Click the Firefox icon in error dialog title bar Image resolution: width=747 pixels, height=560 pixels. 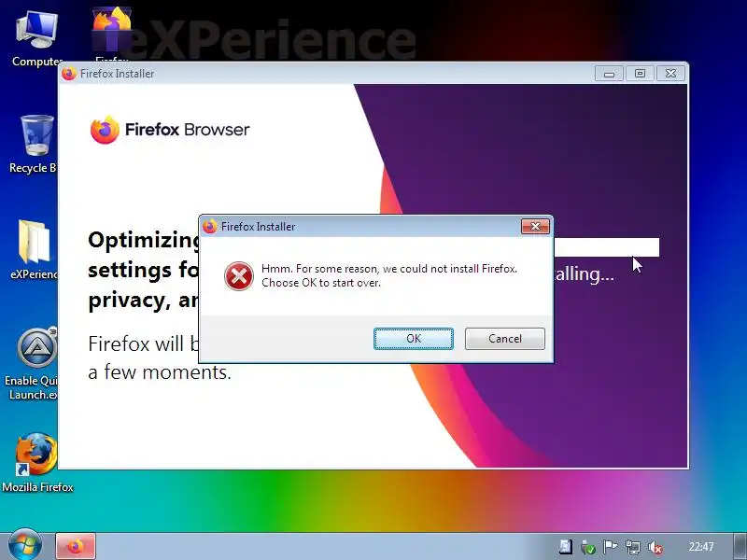pos(209,226)
